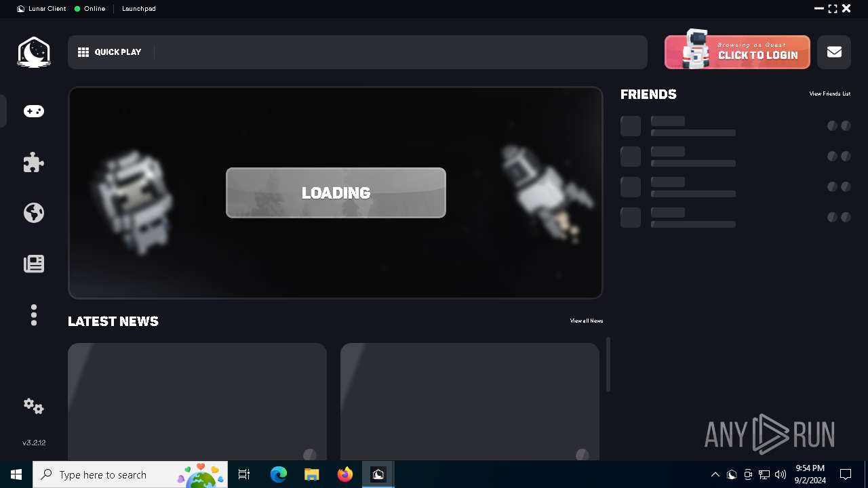This screenshot has height=488, width=868.
Task: Click version v3.2.12 label
Action: (34, 443)
